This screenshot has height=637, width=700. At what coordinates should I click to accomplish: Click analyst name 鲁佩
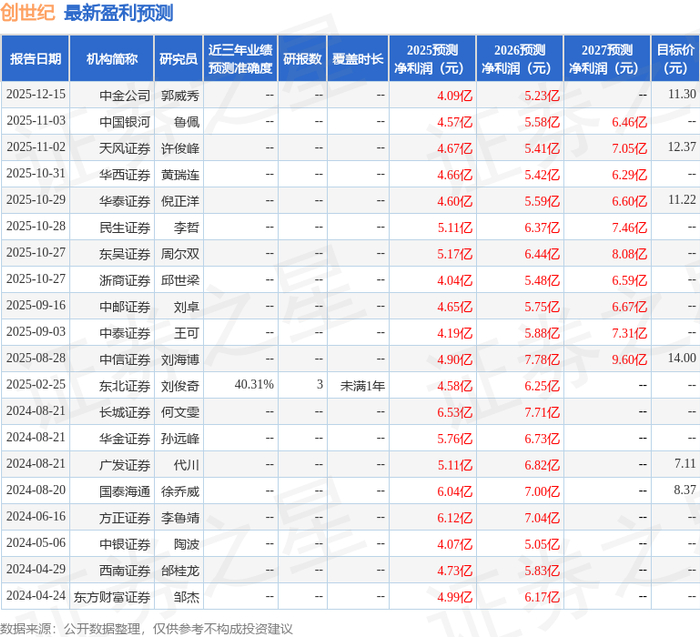187,122
